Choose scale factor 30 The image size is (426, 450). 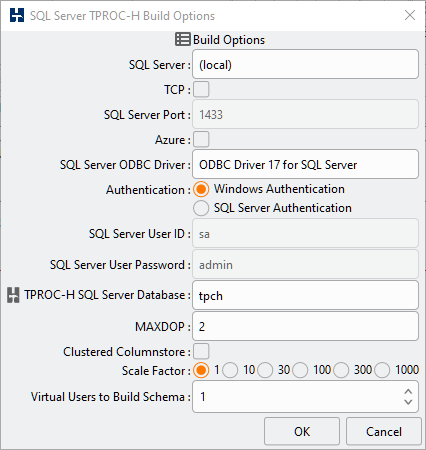[x=265, y=370]
